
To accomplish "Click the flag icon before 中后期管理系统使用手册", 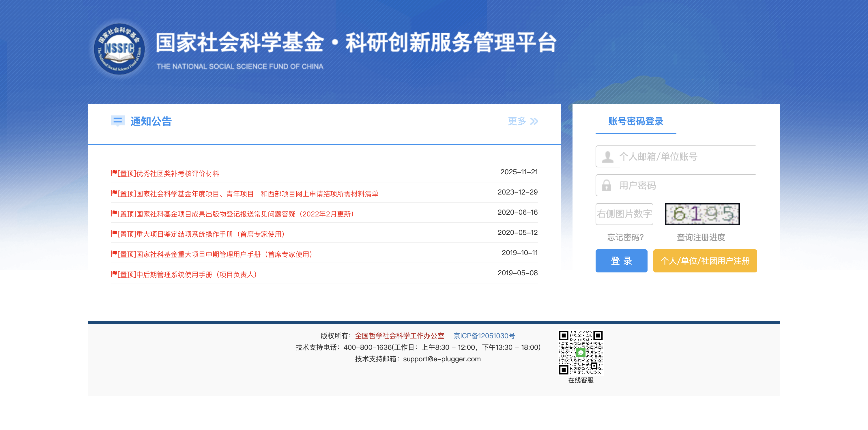I will [x=114, y=274].
